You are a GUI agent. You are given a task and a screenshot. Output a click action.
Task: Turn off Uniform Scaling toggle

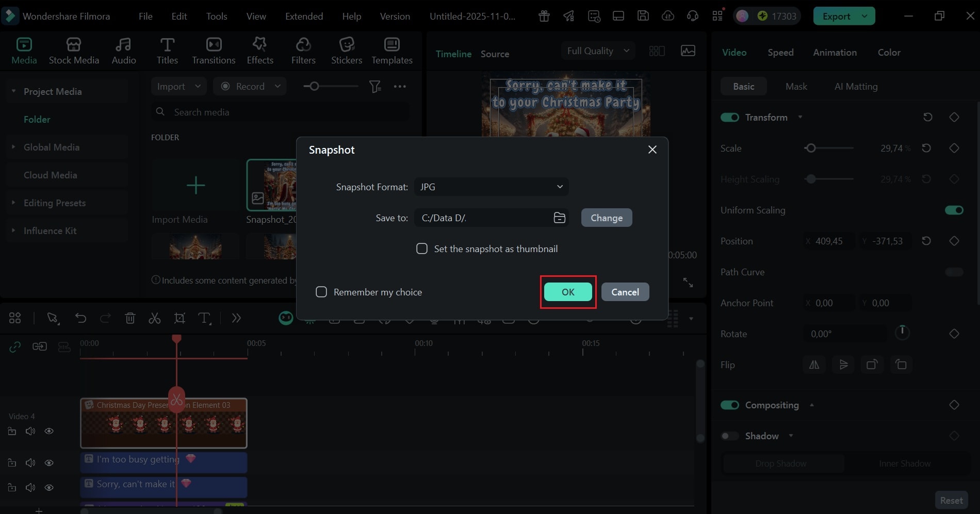[954, 210]
